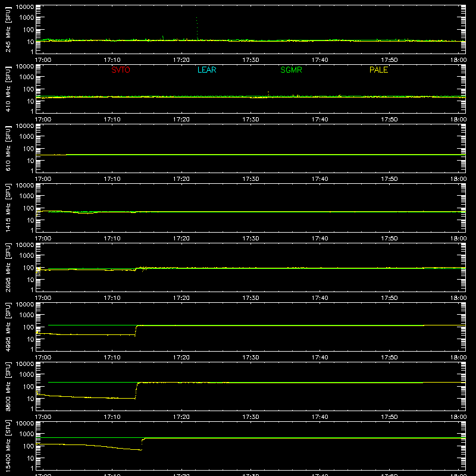Click the 8800 MHz yellow step jump
This screenshot has height=476, width=476.
pyautogui.click(x=136, y=390)
